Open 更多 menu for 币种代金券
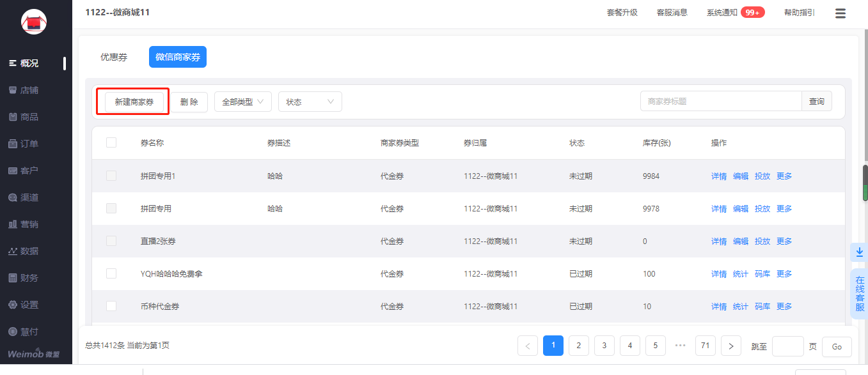This screenshot has height=375, width=868. pyautogui.click(x=784, y=307)
